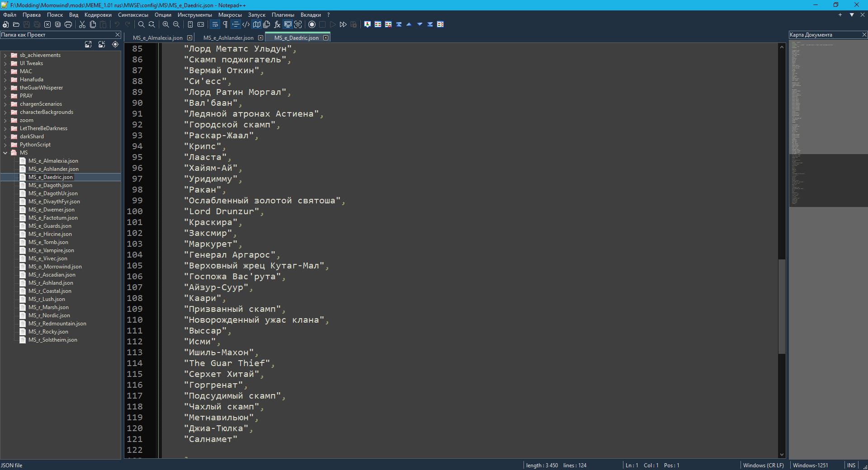Toggle word wrap in the toolbar
Viewport: 868px width, 470px height.
pos(215,24)
